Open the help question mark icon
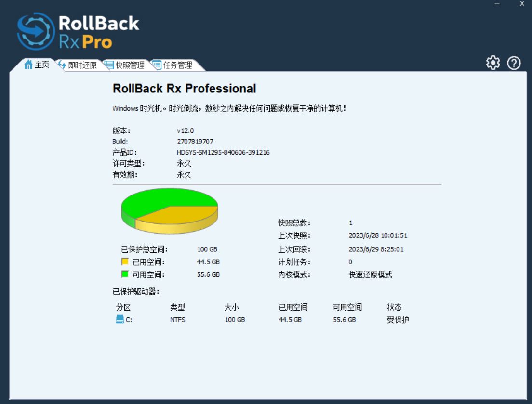Screen dimensions: 532x404 coord(514,63)
